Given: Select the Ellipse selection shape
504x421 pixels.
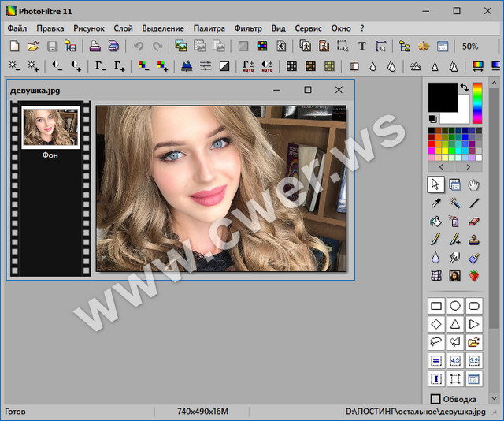Looking at the screenshot, I should click(x=454, y=305).
